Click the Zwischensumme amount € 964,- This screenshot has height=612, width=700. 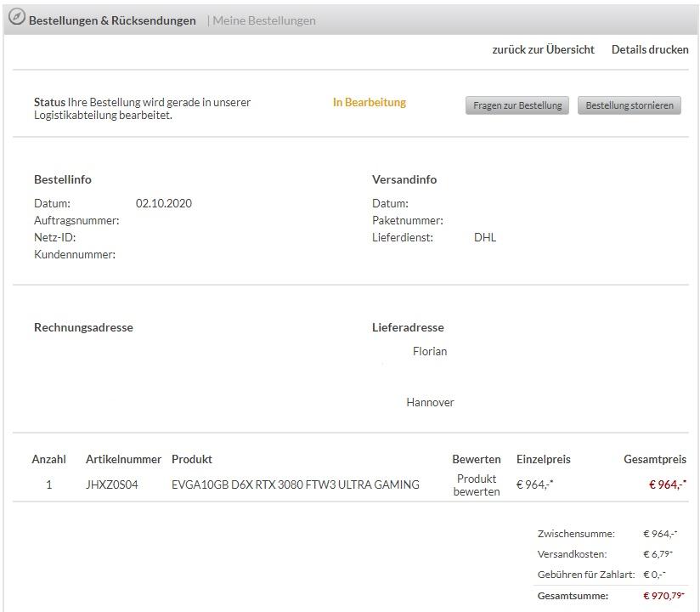coord(660,534)
